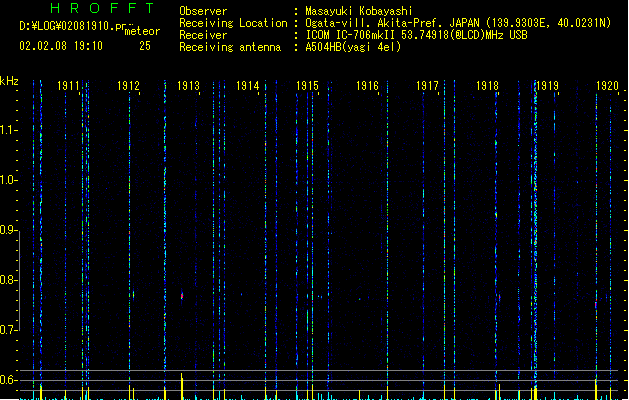The image size is (629, 400).
Task: Click the meteor label
Action: pyautogui.click(x=142, y=31)
